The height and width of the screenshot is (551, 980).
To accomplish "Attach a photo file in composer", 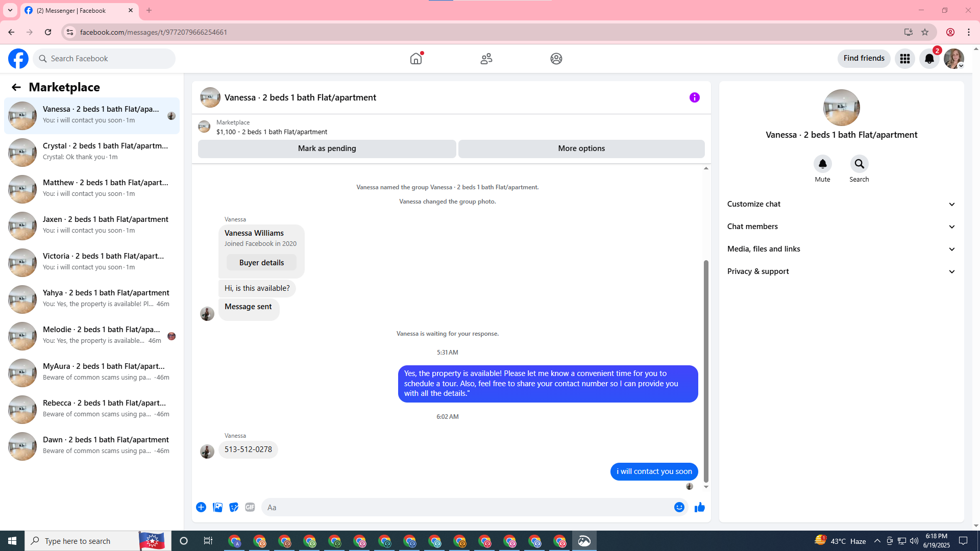I will (x=217, y=507).
